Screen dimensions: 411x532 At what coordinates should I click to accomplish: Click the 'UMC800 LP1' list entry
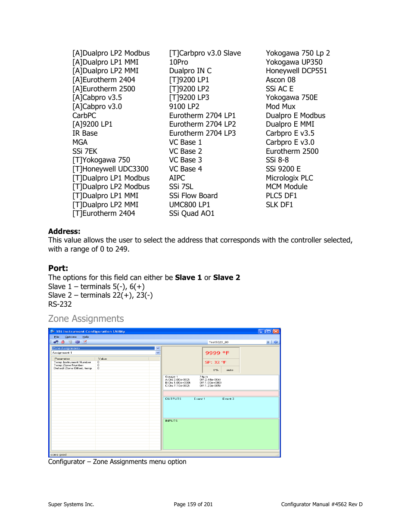point(190,205)
